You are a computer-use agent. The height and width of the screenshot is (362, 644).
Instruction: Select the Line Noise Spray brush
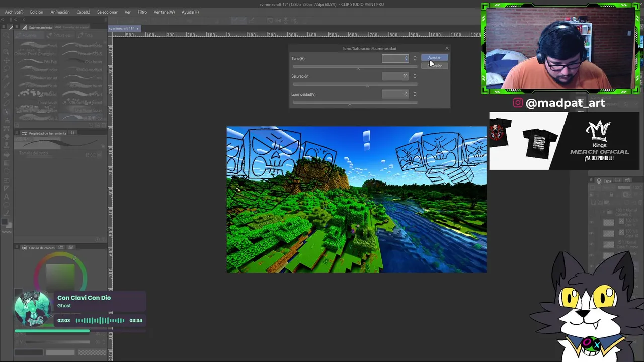tap(83, 110)
